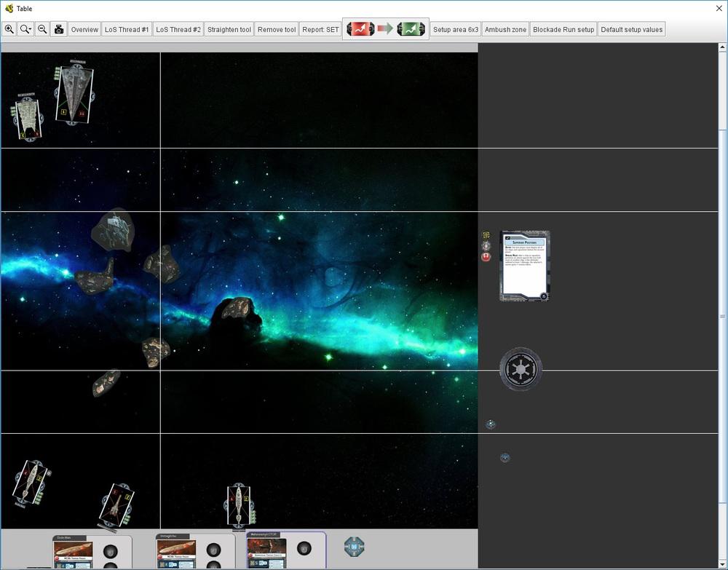Open the zoom level dropdown
This screenshot has height=570, width=728.
coord(26,30)
